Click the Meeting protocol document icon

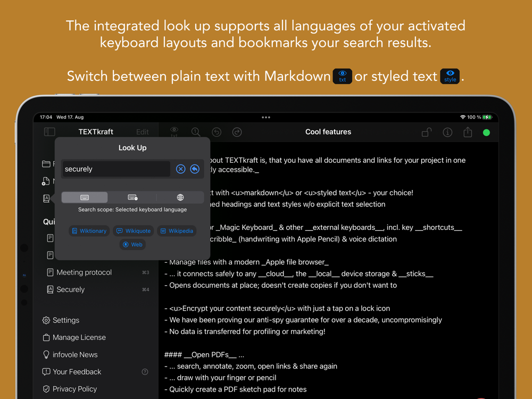click(50, 272)
